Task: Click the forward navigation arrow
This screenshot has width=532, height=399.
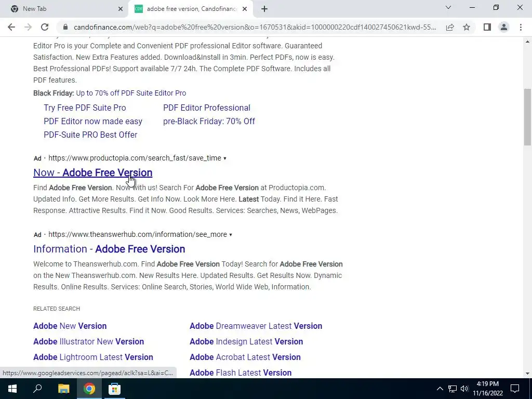Action: [28, 27]
